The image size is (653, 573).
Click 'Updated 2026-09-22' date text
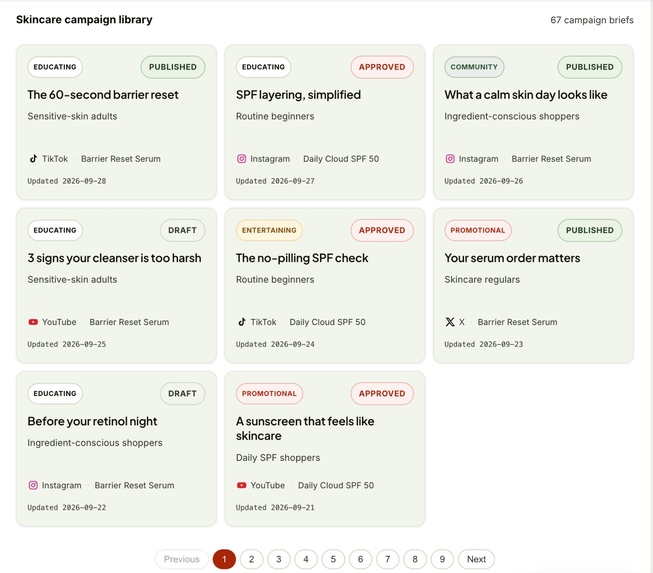(67, 508)
